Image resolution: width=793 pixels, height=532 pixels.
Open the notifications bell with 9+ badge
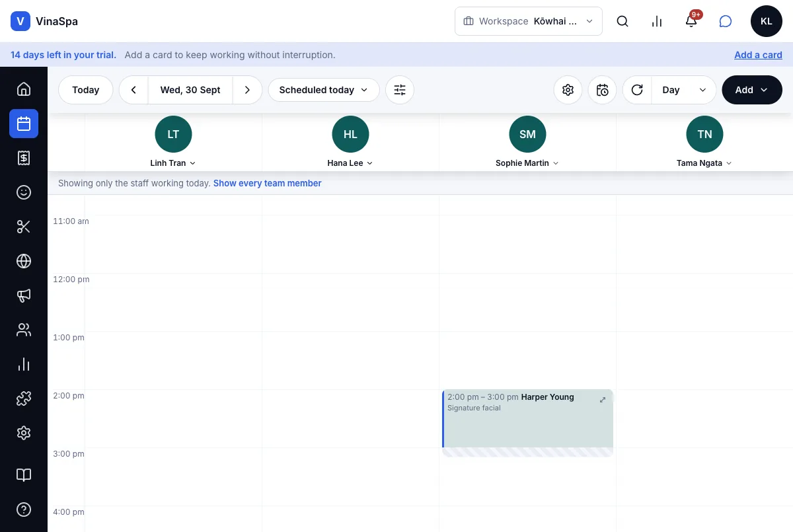tap(691, 20)
